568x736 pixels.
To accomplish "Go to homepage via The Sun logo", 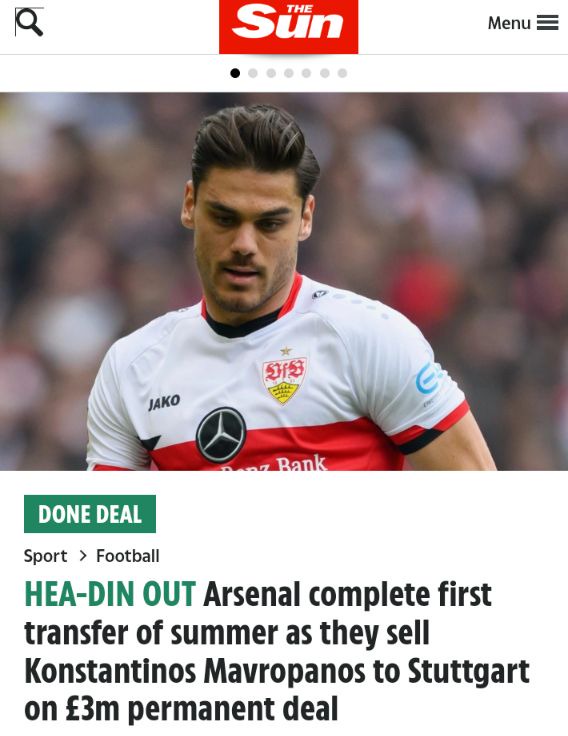I will pyautogui.click(x=288, y=27).
